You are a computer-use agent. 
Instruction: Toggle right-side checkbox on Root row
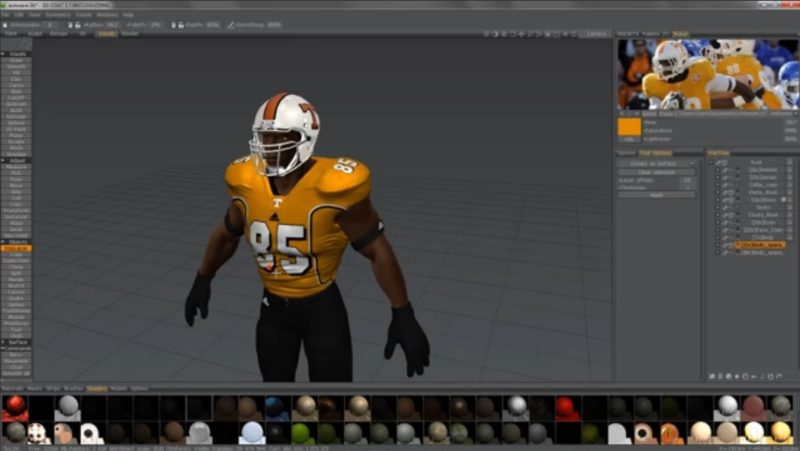790,162
